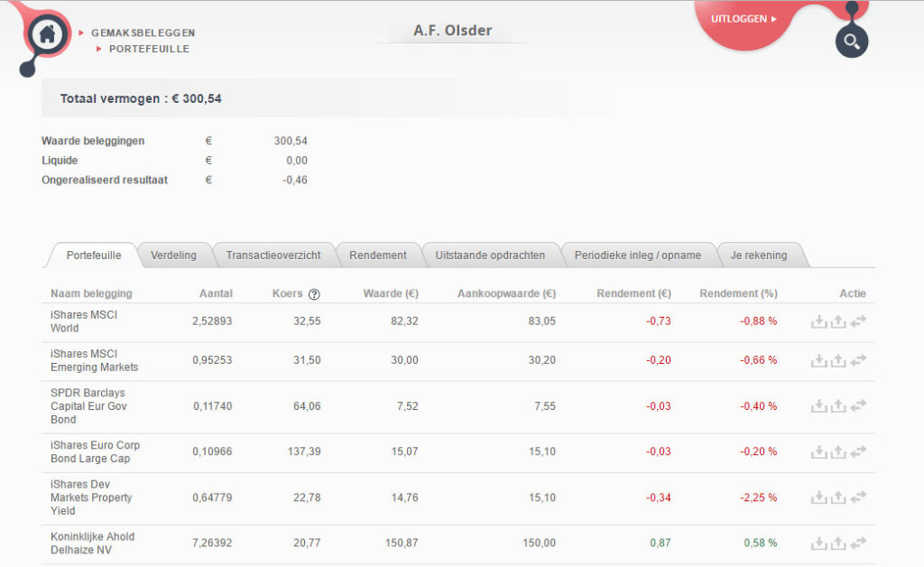
Task: Click sell icon for iShares Euro Corp Bond
Action: pyautogui.click(x=838, y=451)
